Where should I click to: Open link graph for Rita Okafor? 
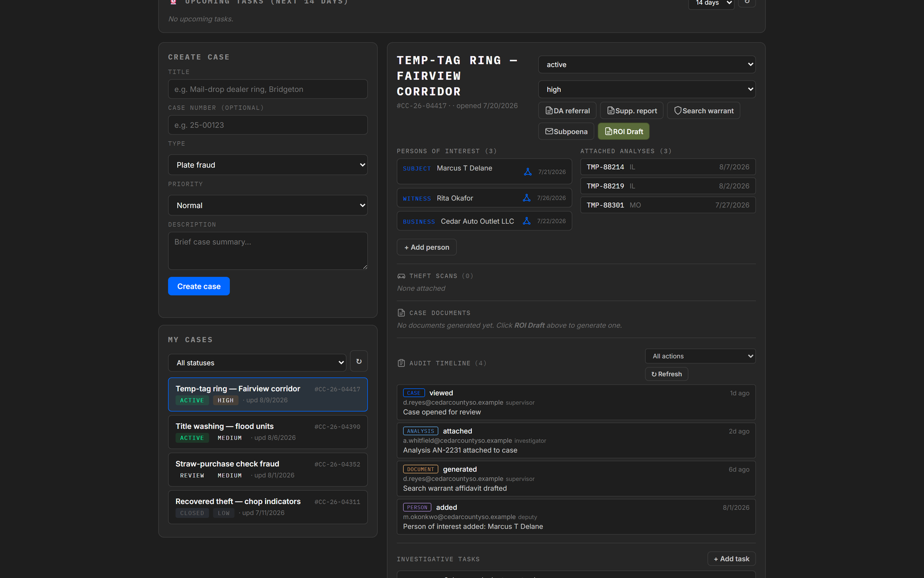(x=526, y=198)
